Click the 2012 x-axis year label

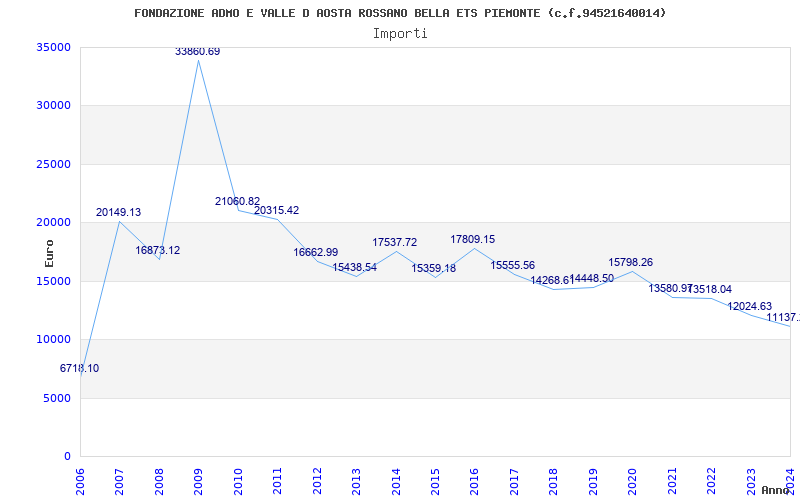[317, 482]
